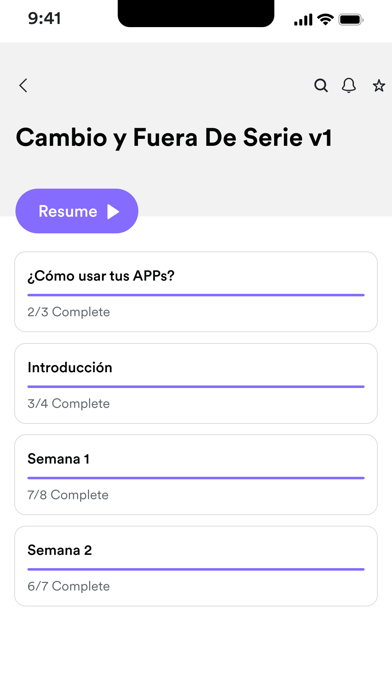Open notifications via the bell icon

349,85
